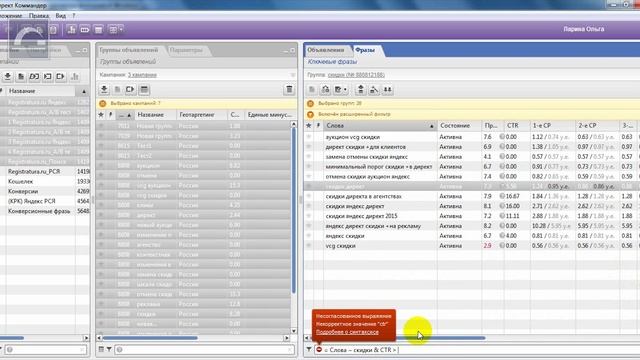This screenshot has height=360, width=640.
Task: Click the send arrow icon in ad groups toolbar
Action: click(130, 89)
